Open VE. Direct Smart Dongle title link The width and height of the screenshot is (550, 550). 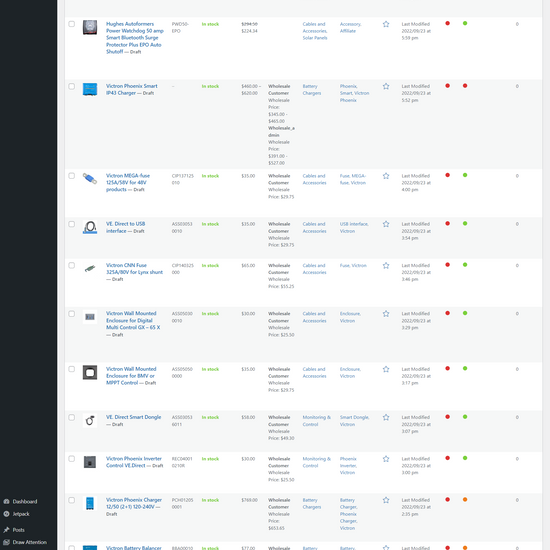pyautogui.click(x=133, y=417)
